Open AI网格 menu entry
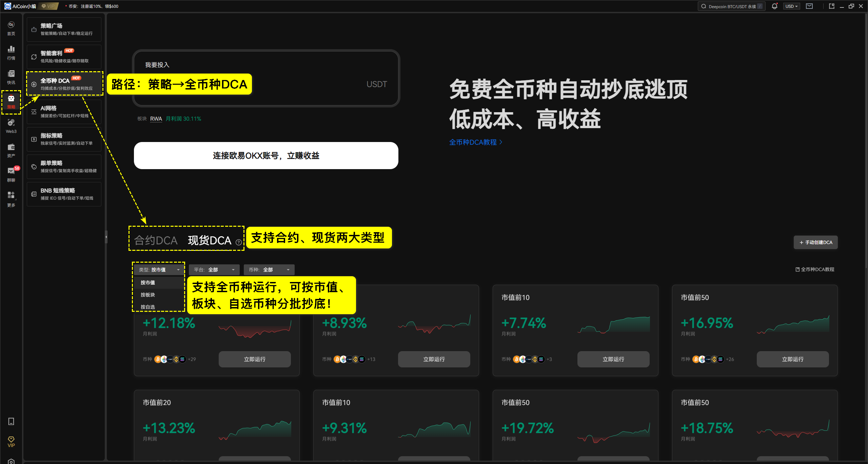The image size is (868, 464). click(x=64, y=112)
